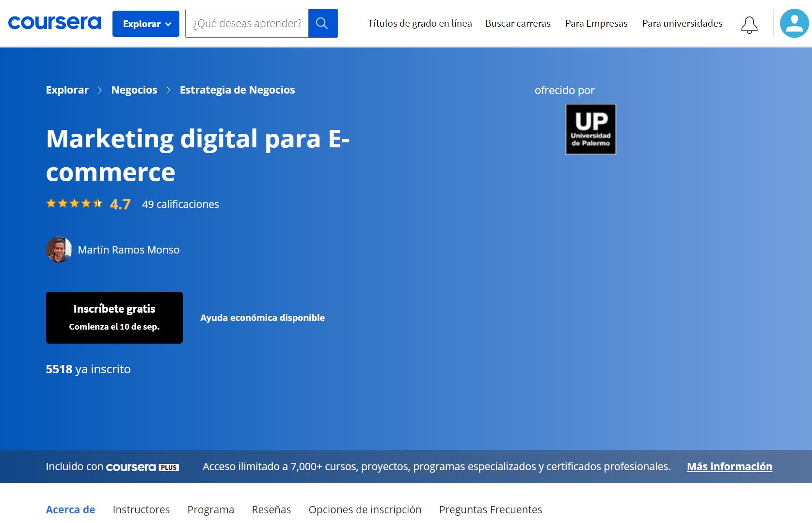Open Martín Ramos Monso instructor link

tap(128, 250)
